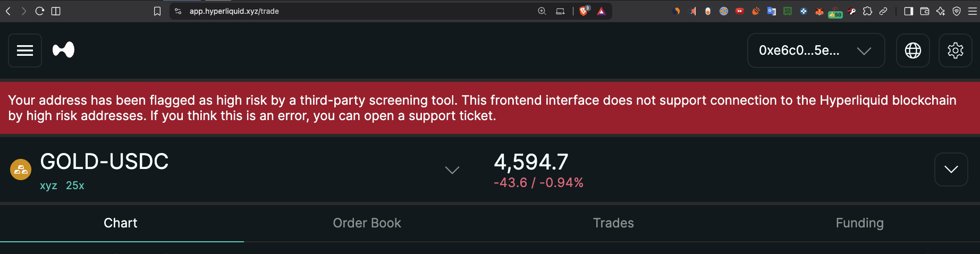Viewport: 980px width, 254px height.
Task: Open the hamburger navigation menu
Action: tap(25, 50)
